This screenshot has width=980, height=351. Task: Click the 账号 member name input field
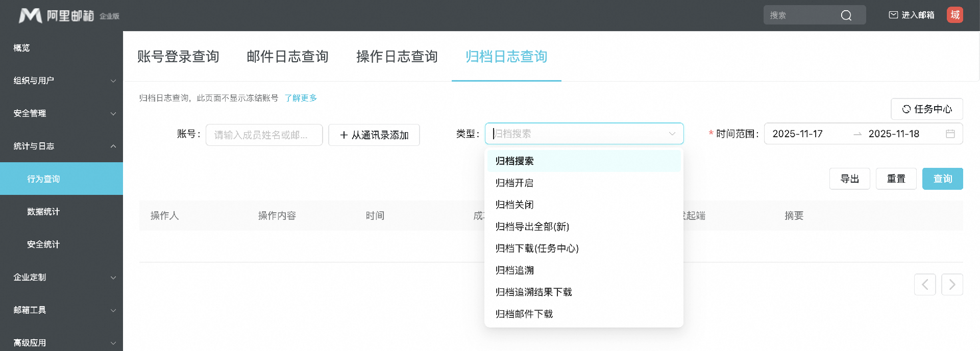pyautogui.click(x=264, y=135)
